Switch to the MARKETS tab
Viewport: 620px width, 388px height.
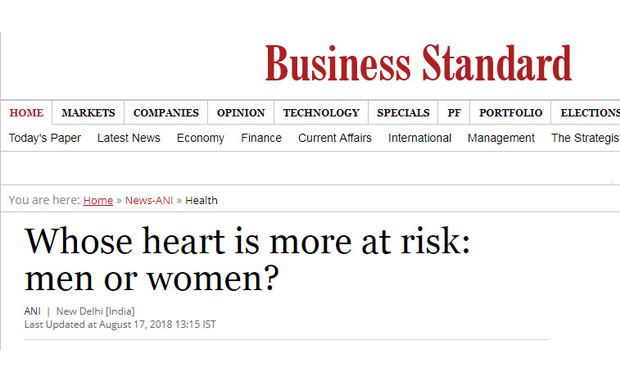click(88, 113)
